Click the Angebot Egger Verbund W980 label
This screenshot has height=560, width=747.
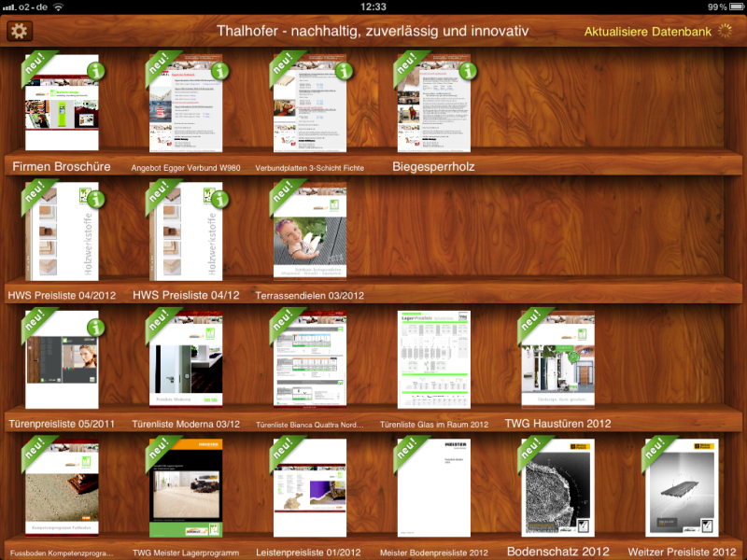pos(186,168)
